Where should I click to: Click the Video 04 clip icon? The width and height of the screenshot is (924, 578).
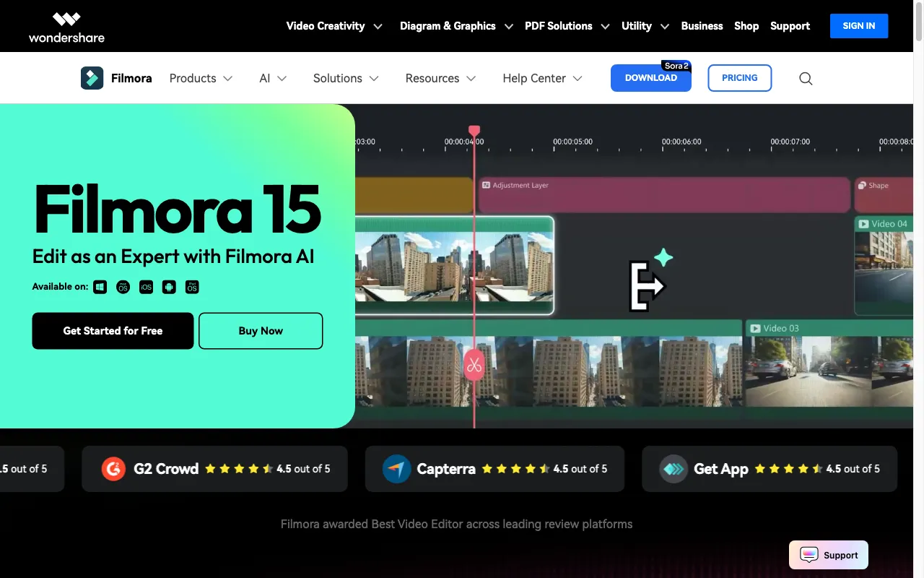click(x=863, y=224)
